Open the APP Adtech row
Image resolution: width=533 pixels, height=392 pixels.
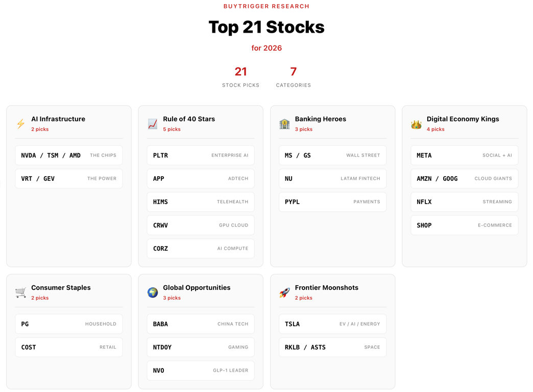coord(201,179)
